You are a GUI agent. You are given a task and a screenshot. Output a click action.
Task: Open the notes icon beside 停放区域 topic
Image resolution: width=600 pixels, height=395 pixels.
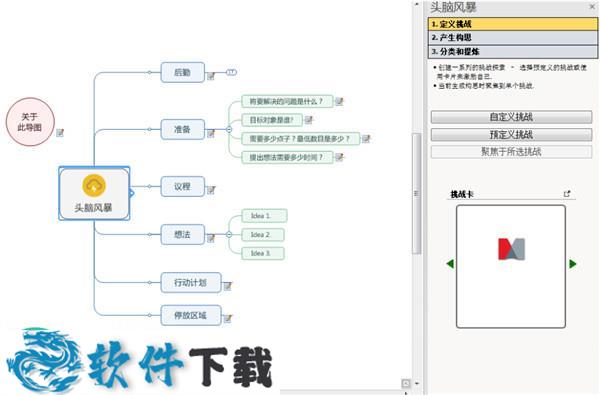point(228,318)
